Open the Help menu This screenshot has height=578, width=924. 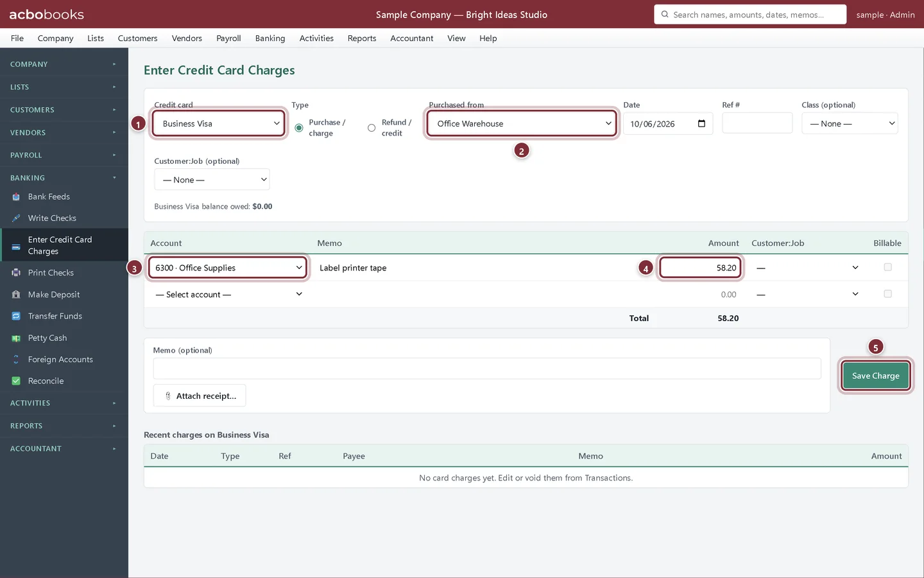pyautogui.click(x=488, y=39)
